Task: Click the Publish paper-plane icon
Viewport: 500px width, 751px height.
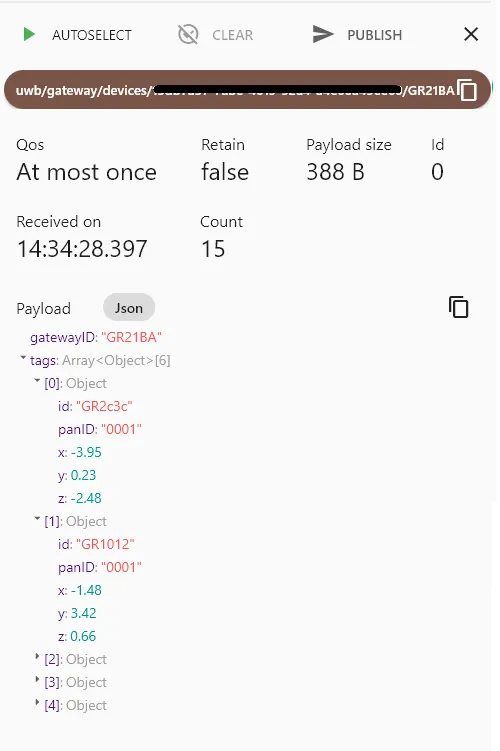Action: (323, 34)
